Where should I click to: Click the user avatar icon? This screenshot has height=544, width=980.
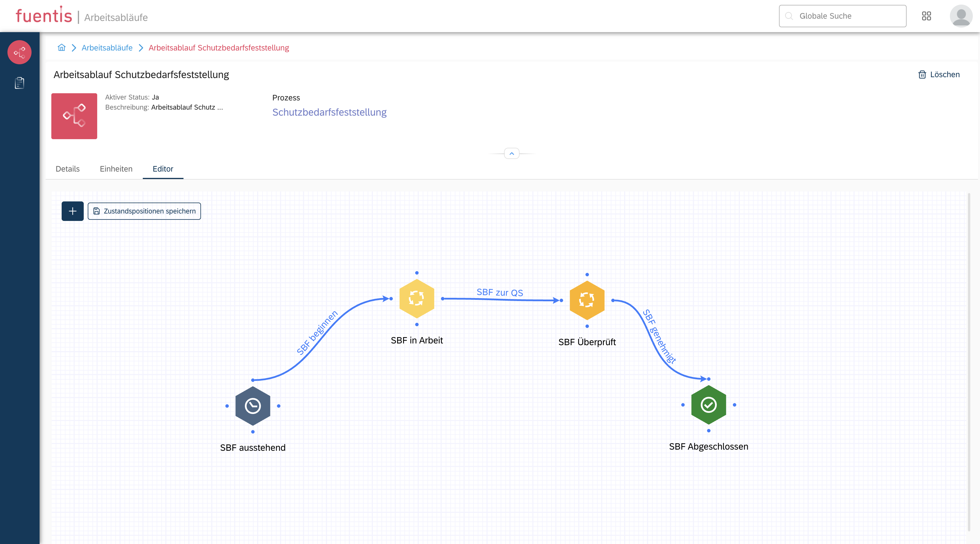[x=961, y=16]
